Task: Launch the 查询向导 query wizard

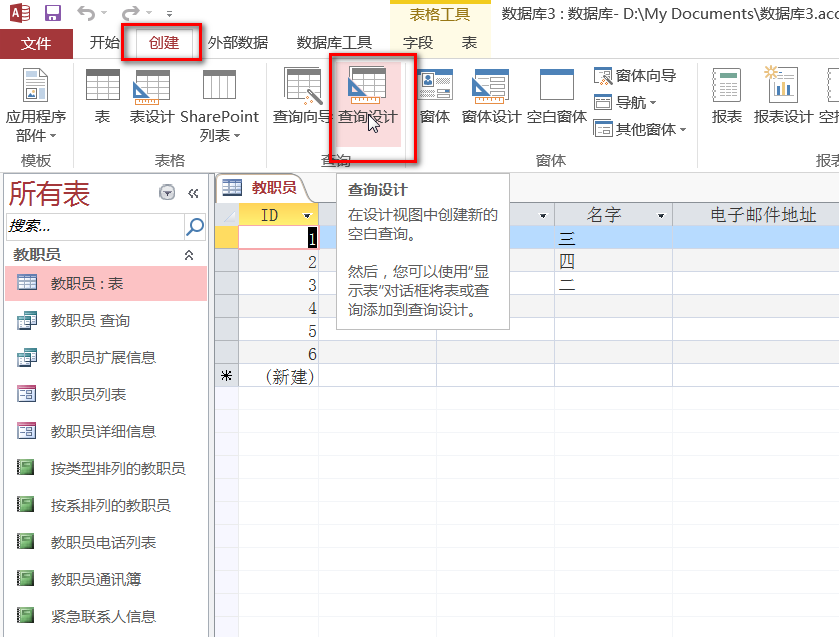Action: (x=302, y=96)
